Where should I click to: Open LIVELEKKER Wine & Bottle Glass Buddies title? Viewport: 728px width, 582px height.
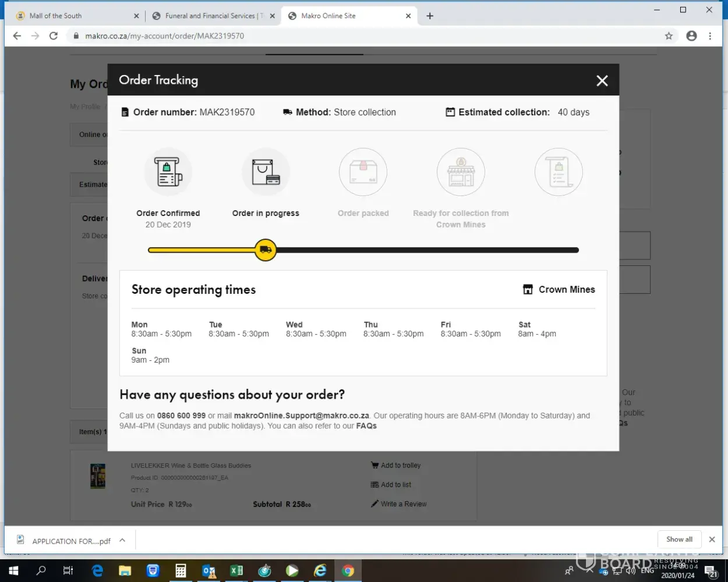[191, 466]
